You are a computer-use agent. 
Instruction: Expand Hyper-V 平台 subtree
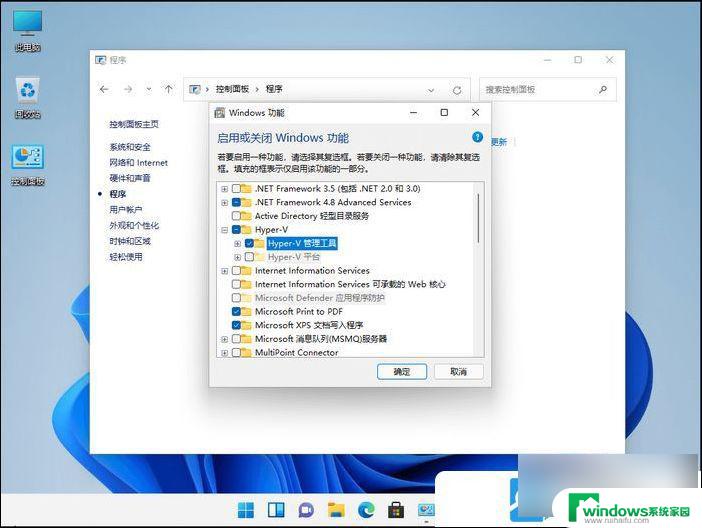point(238,258)
